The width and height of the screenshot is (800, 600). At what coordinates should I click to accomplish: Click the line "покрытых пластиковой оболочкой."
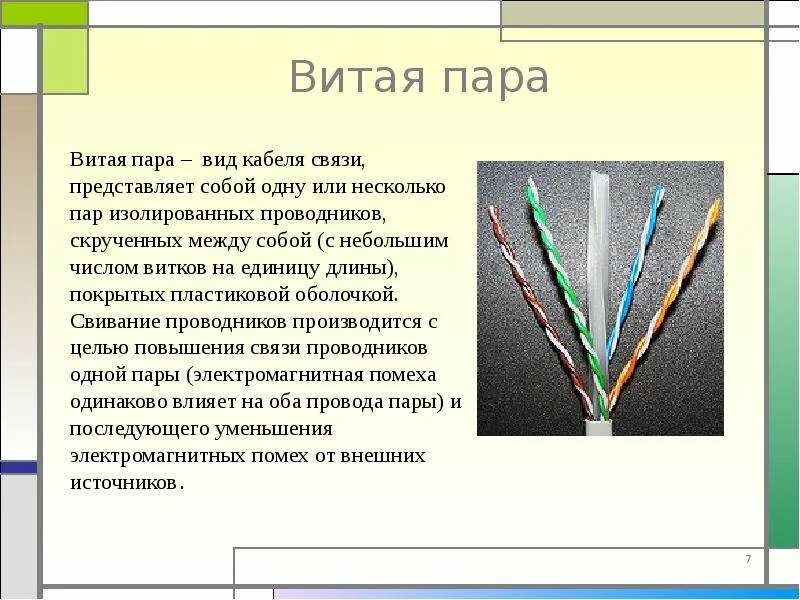pos(234,295)
